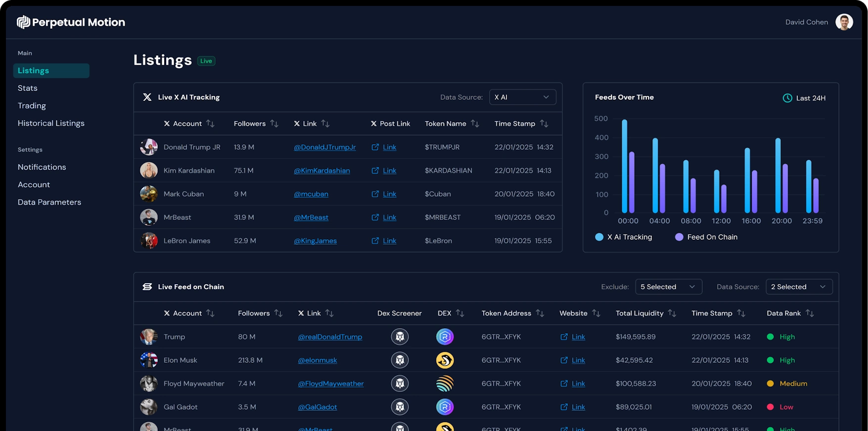Click the DEX icon in Elon Musk row

coord(445,360)
